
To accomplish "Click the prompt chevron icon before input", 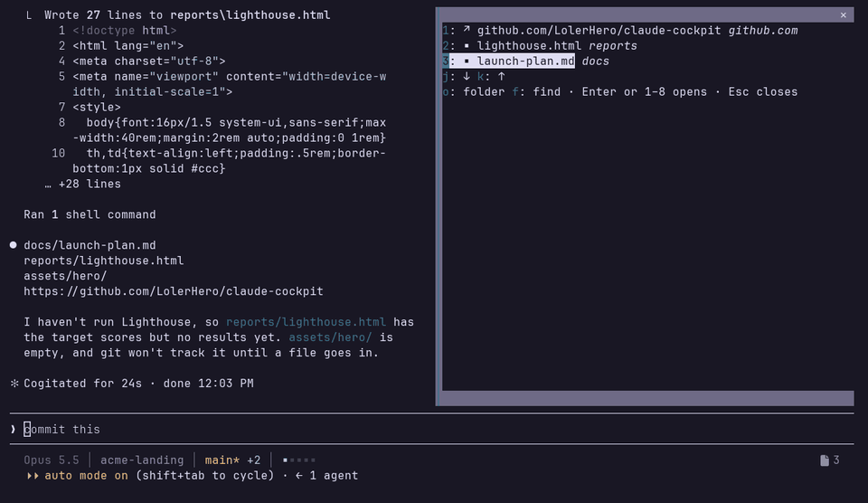I will (x=13, y=430).
